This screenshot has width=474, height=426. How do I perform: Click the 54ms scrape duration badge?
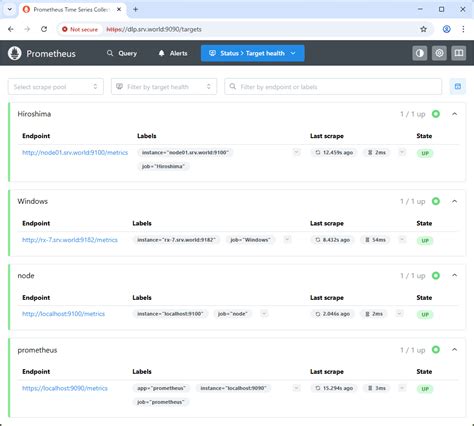click(375, 240)
